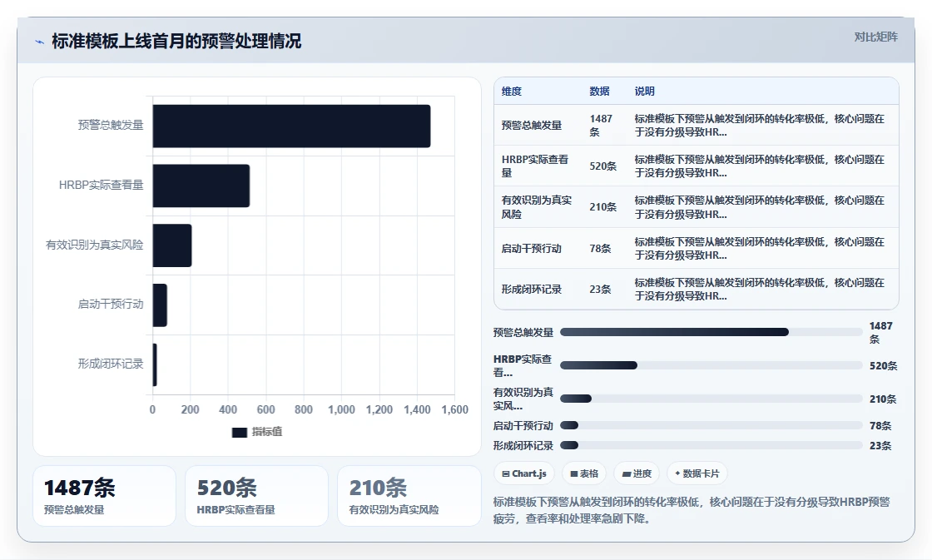This screenshot has height=560, width=932.
Task: Click the 形成闭环记录 y-axis label in chart
Action: pyautogui.click(x=111, y=364)
